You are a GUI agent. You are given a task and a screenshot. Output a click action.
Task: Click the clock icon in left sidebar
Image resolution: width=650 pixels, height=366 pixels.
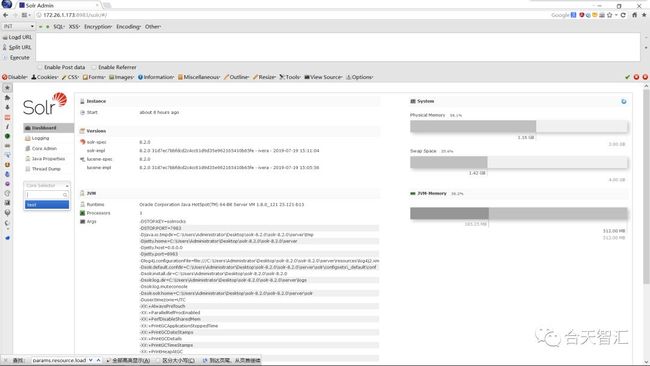[7, 193]
